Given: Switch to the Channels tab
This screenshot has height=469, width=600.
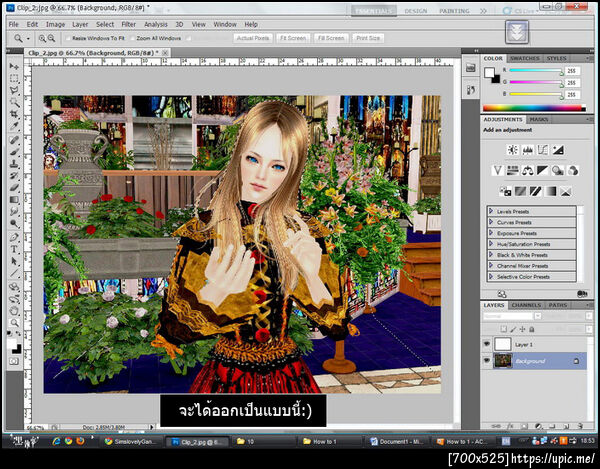Looking at the screenshot, I should (526, 305).
